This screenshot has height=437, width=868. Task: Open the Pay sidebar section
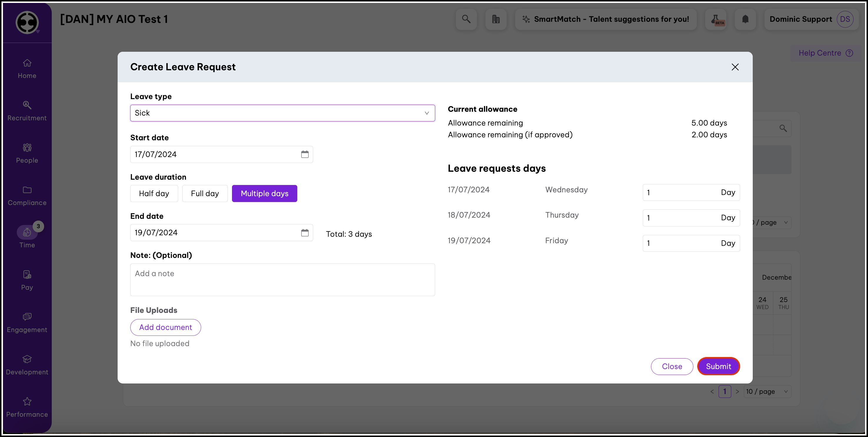click(x=27, y=280)
